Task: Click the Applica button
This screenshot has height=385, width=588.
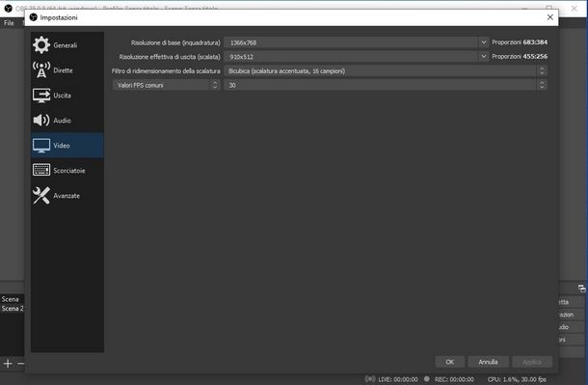Action: (532, 362)
